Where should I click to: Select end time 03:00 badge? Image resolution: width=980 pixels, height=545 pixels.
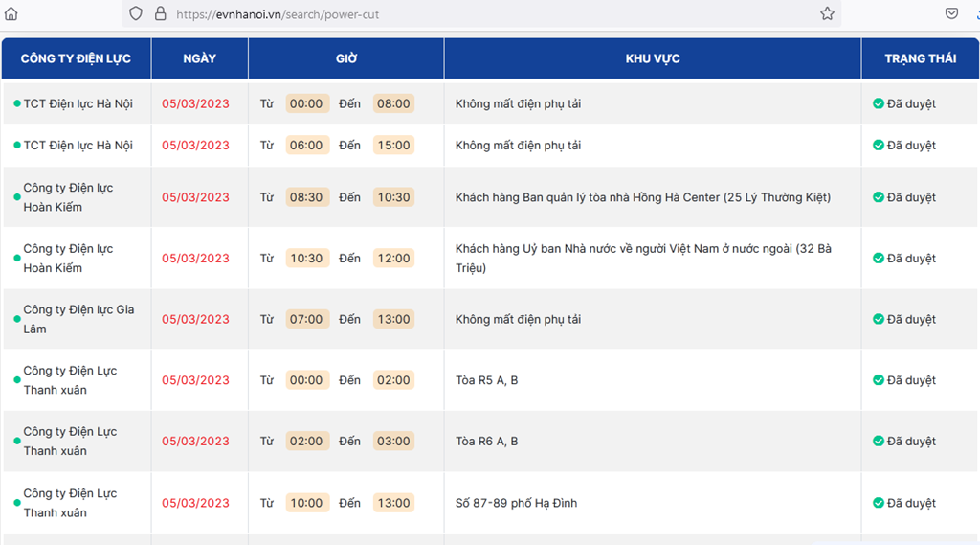[393, 442]
